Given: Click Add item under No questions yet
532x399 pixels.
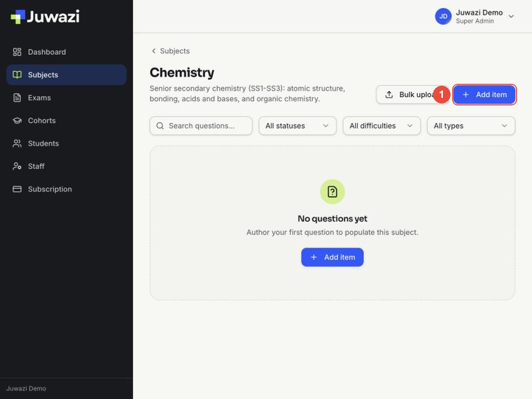Looking at the screenshot, I should tap(332, 257).
